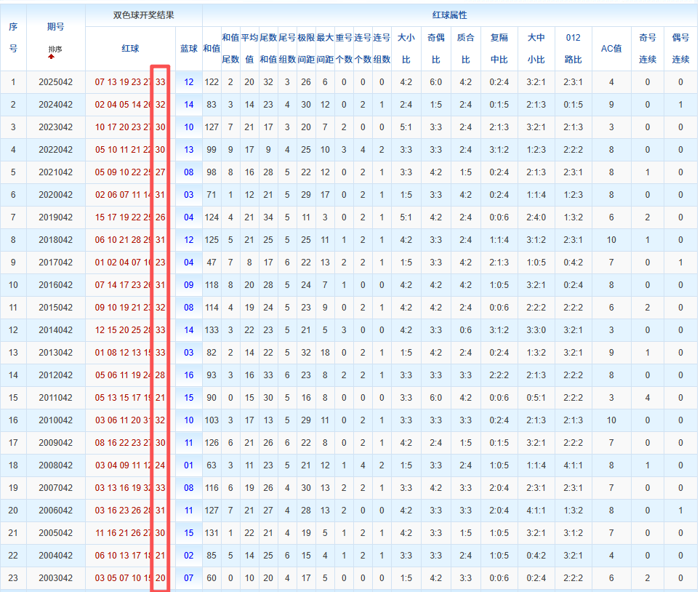Click sum value 71 in row 2020042
700x592 pixels.
[x=212, y=195]
